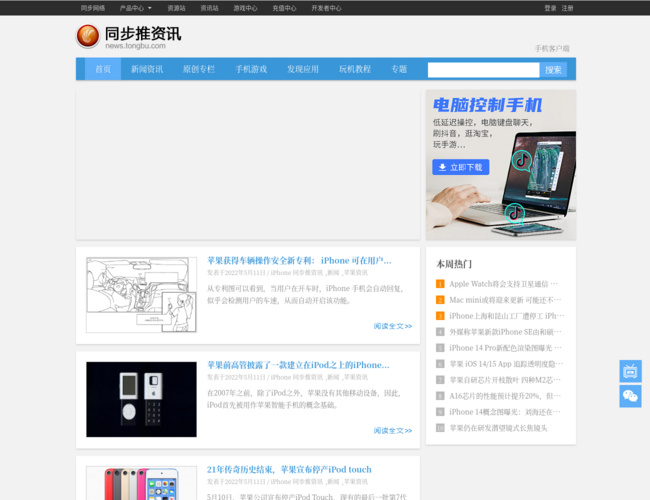Open 同步网络 in the top bar
650x500 pixels.
click(x=93, y=8)
